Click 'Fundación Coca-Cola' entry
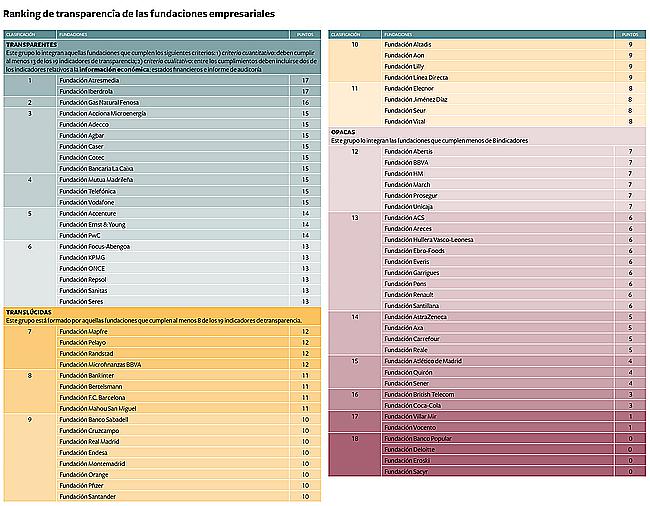This screenshot has height=506, width=650. click(x=413, y=405)
